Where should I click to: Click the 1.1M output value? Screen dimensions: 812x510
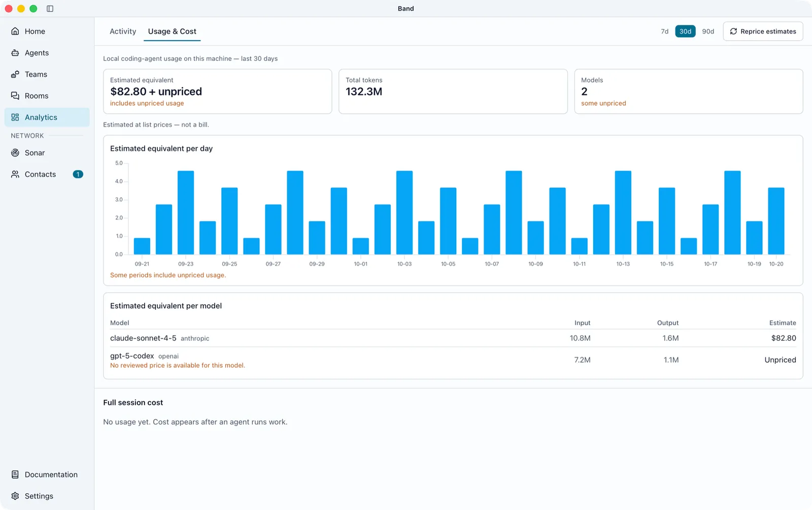click(671, 360)
